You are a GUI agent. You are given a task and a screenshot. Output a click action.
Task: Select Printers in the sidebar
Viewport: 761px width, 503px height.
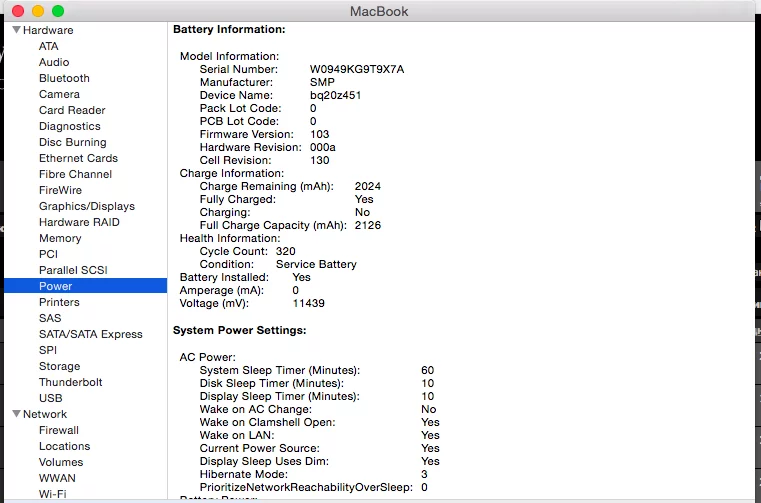pos(59,302)
